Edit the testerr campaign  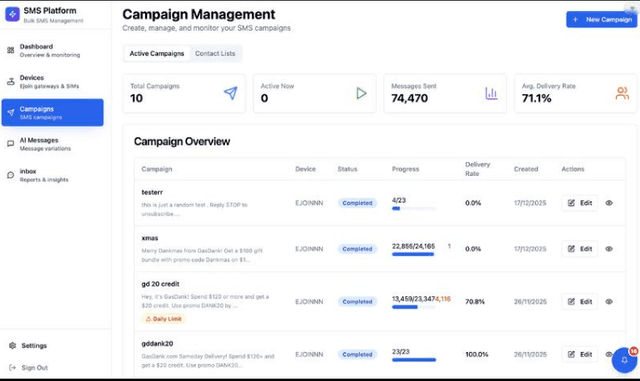[x=580, y=203]
